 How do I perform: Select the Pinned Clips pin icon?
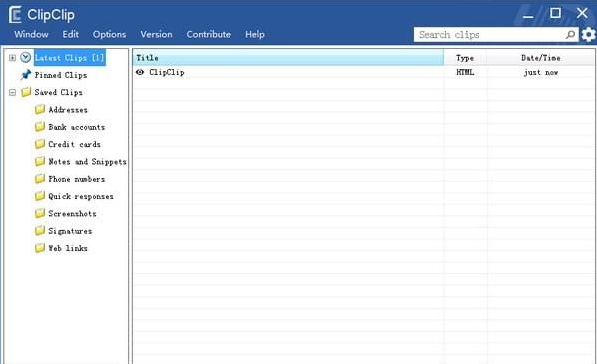[26, 75]
